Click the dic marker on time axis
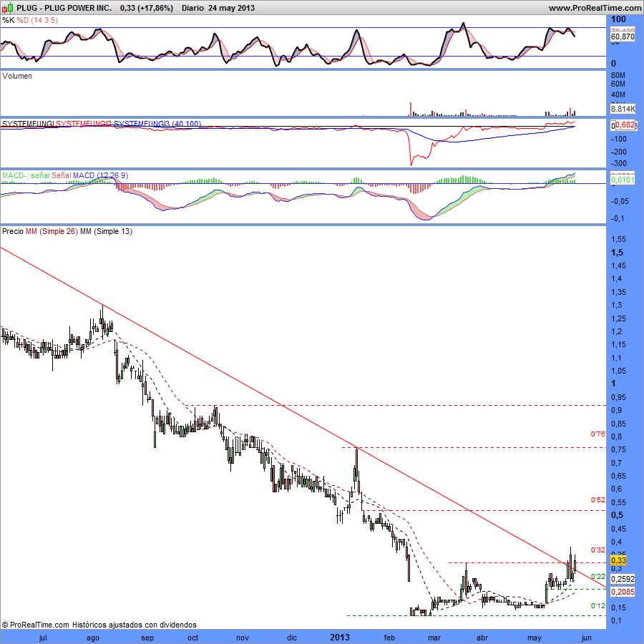 [x=292, y=638]
